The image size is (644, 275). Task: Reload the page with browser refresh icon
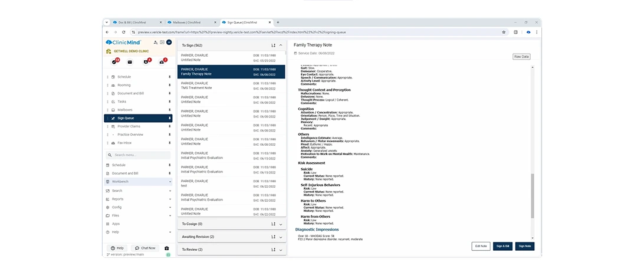click(123, 32)
